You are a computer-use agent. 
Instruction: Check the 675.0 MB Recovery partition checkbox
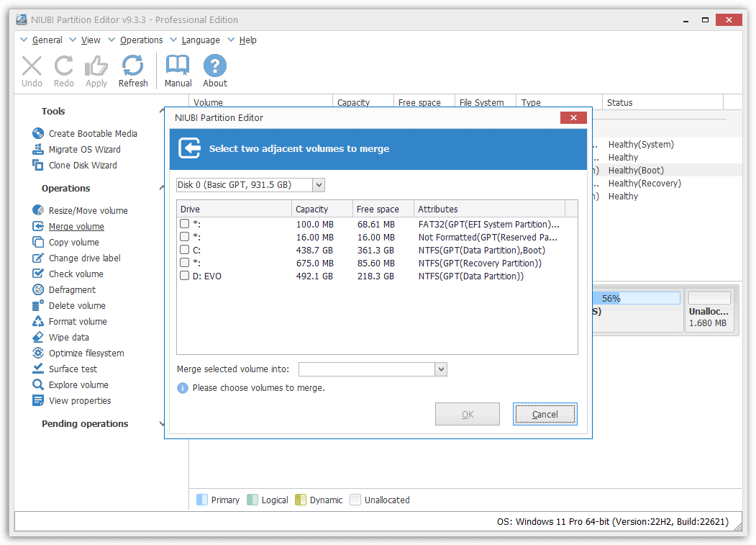(184, 263)
